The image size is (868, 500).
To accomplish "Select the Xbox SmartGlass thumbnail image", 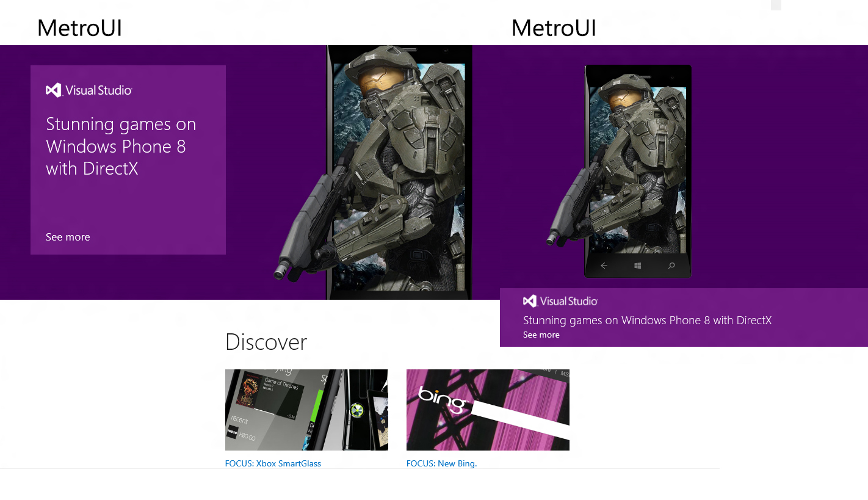I will 306,410.
